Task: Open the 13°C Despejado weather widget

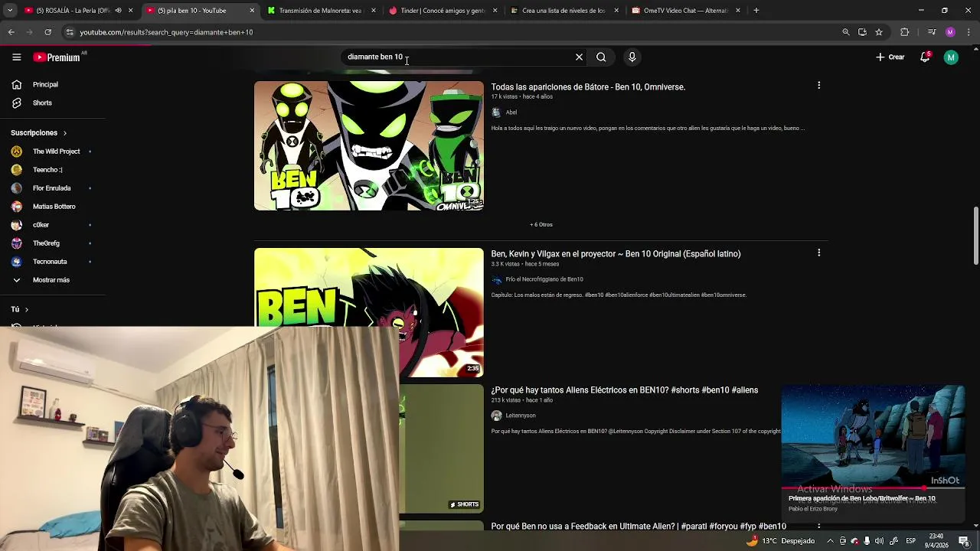Action: 781,541
